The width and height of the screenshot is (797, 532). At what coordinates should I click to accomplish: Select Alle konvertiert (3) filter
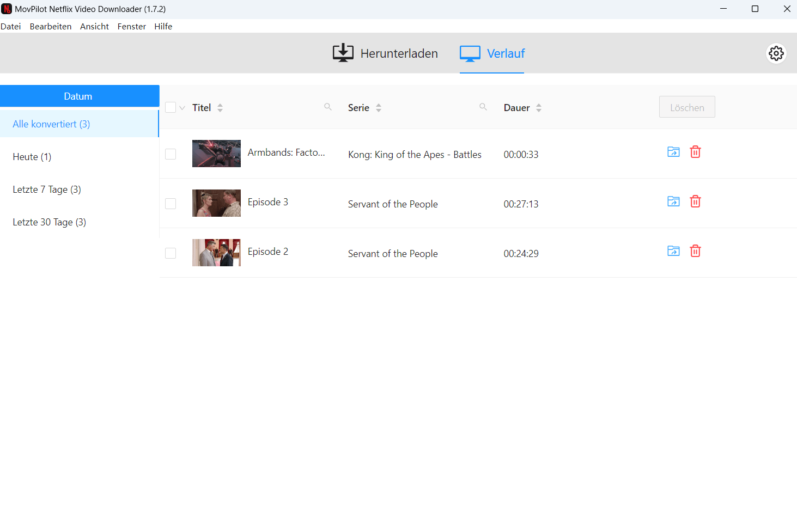[80, 124]
